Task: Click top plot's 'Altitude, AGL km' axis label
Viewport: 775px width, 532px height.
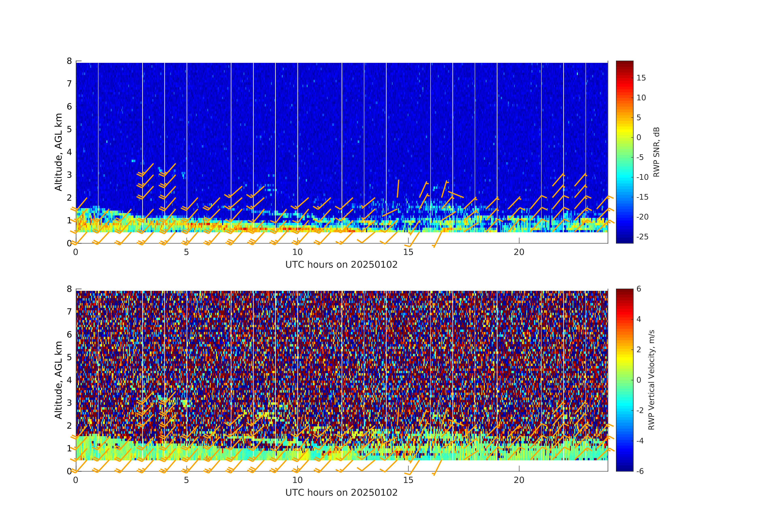Action: point(59,152)
